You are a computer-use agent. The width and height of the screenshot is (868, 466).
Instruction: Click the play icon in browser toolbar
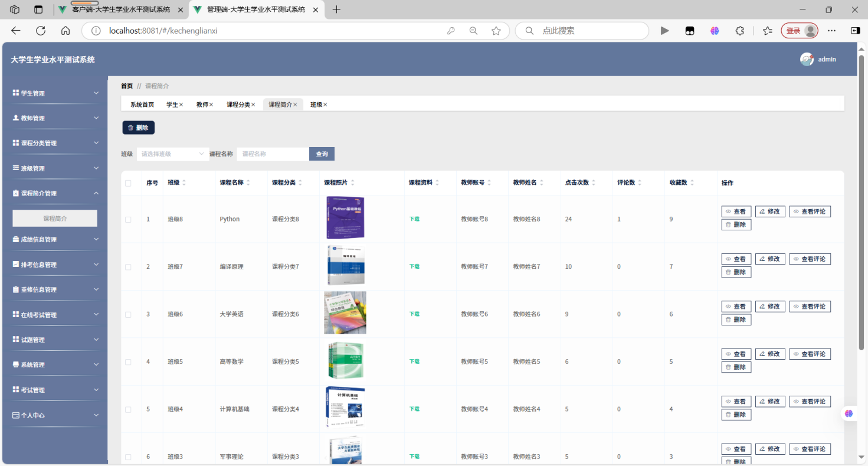tap(665, 31)
